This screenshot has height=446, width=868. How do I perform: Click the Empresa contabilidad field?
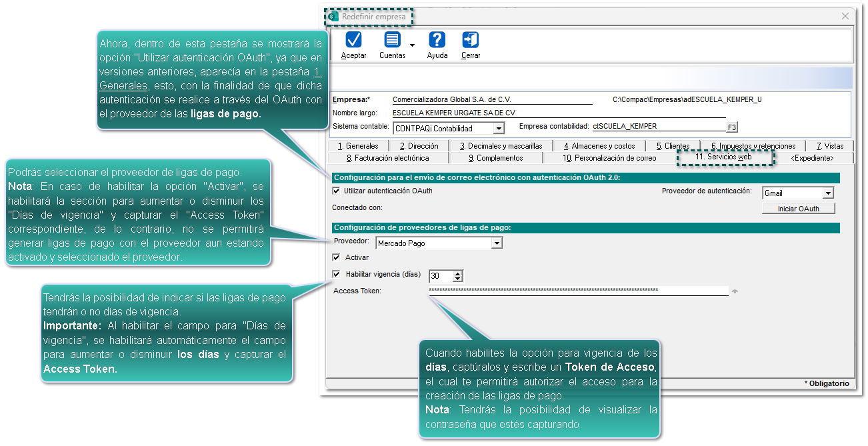(x=659, y=127)
